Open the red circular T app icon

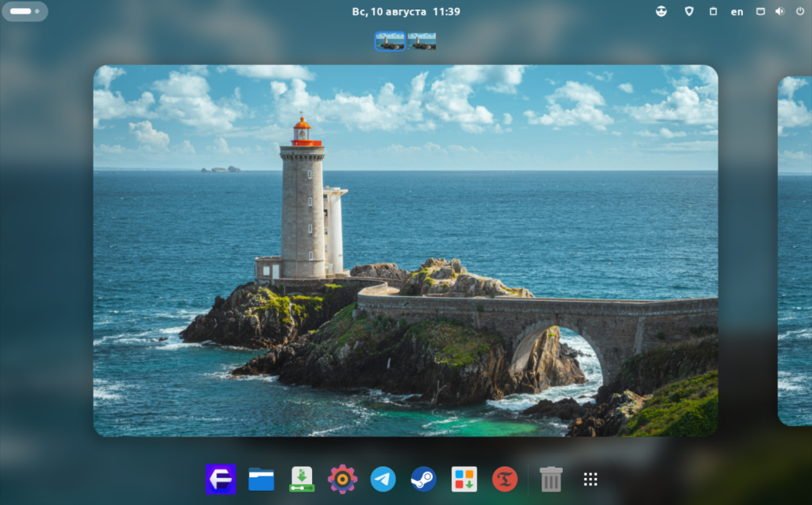pyautogui.click(x=505, y=479)
